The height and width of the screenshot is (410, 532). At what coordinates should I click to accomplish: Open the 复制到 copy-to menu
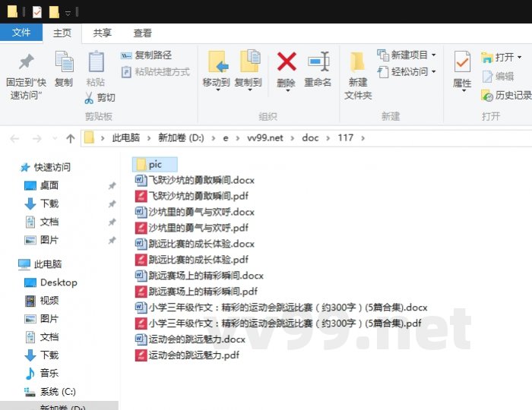point(249,71)
